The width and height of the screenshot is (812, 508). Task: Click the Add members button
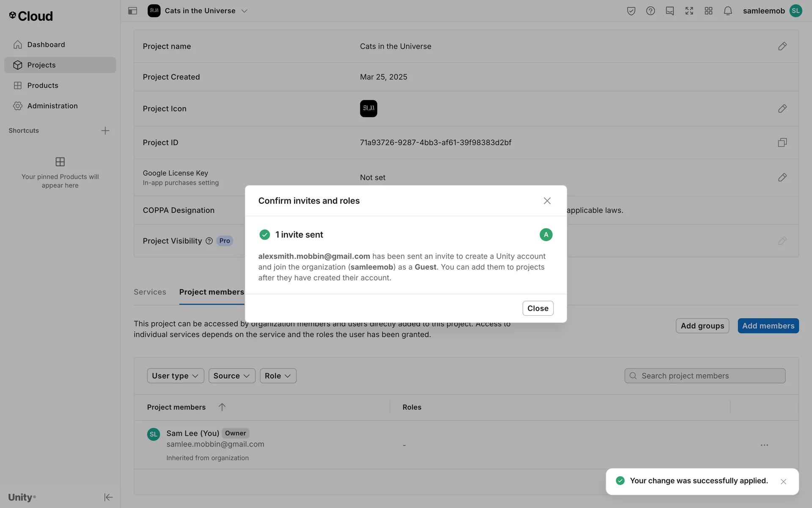[768, 326]
